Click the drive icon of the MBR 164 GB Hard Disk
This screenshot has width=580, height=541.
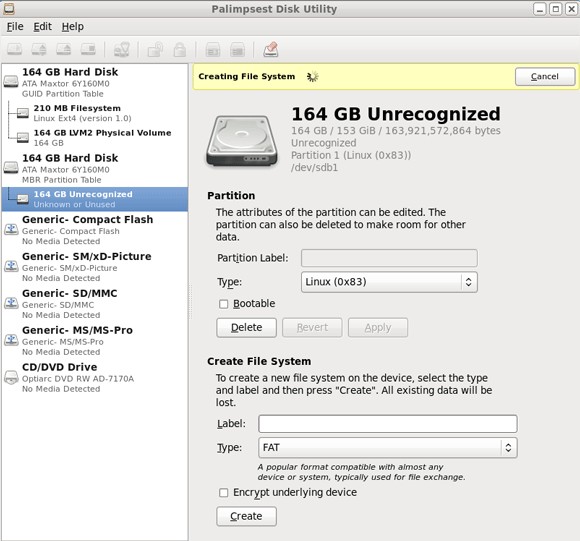point(11,167)
